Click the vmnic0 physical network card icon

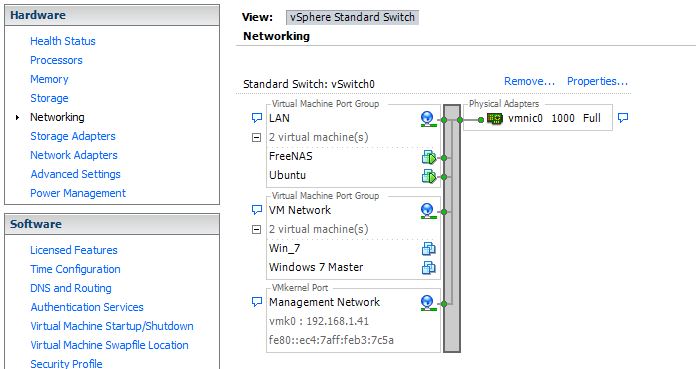pyautogui.click(x=494, y=119)
